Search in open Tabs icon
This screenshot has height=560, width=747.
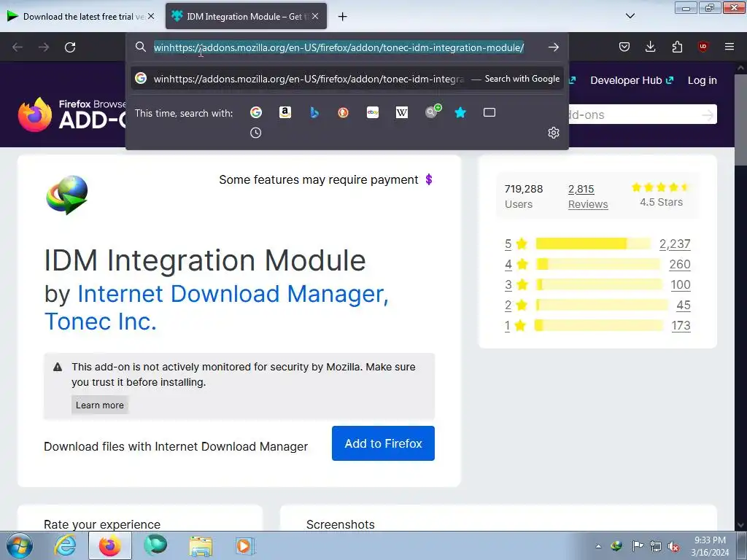[x=489, y=112]
